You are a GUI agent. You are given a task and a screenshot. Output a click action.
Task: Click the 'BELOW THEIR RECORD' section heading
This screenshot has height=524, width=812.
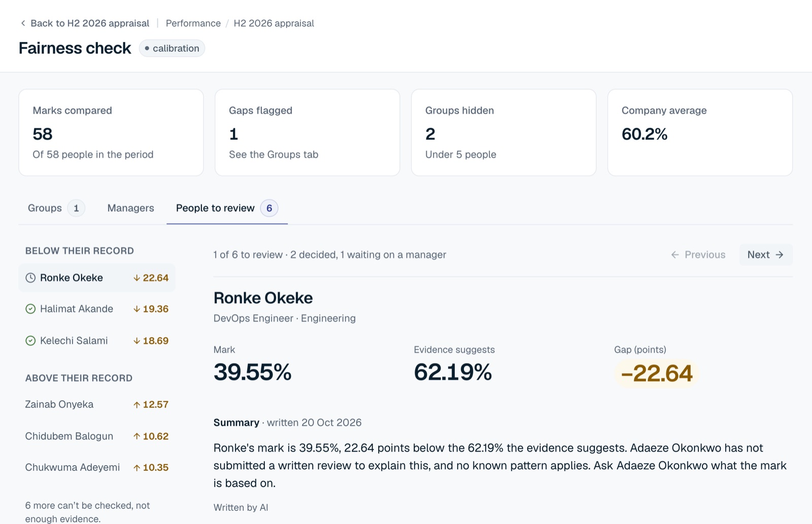tap(80, 251)
